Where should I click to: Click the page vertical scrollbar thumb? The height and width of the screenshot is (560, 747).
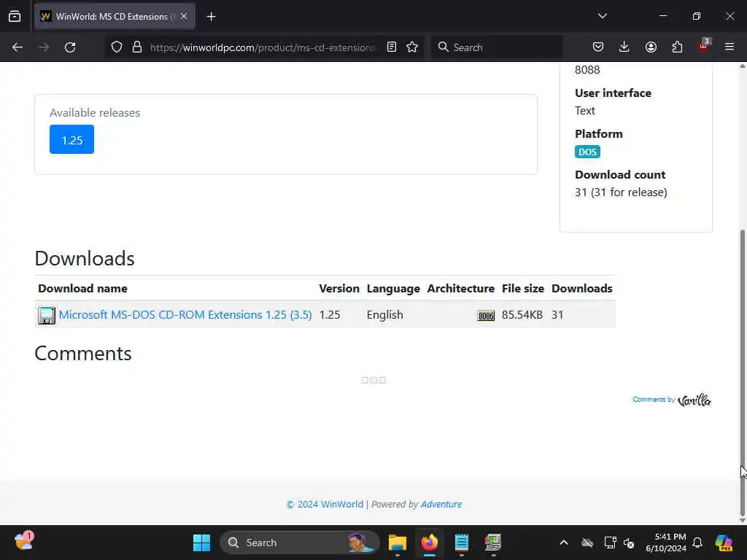pyautogui.click(x=742, y=373)
